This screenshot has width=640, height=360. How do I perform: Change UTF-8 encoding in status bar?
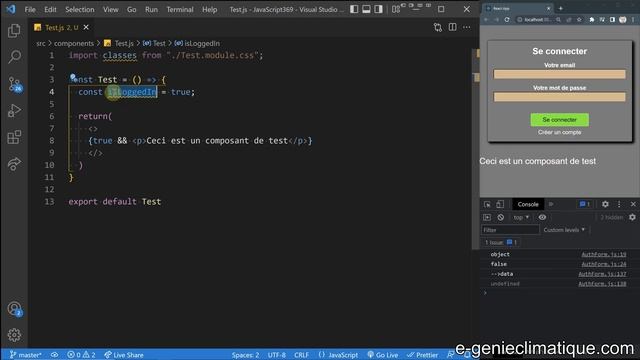point(277,355)
